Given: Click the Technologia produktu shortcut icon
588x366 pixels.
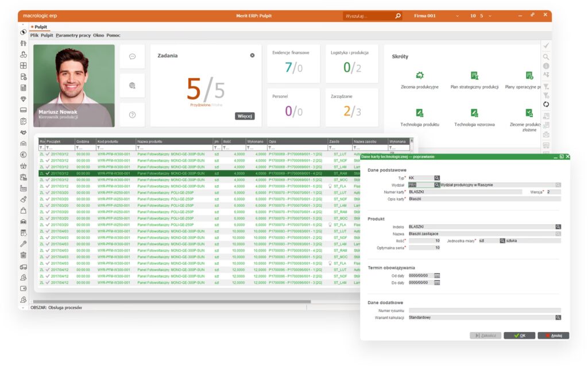Looking at the screenshot, I should 420,113.
